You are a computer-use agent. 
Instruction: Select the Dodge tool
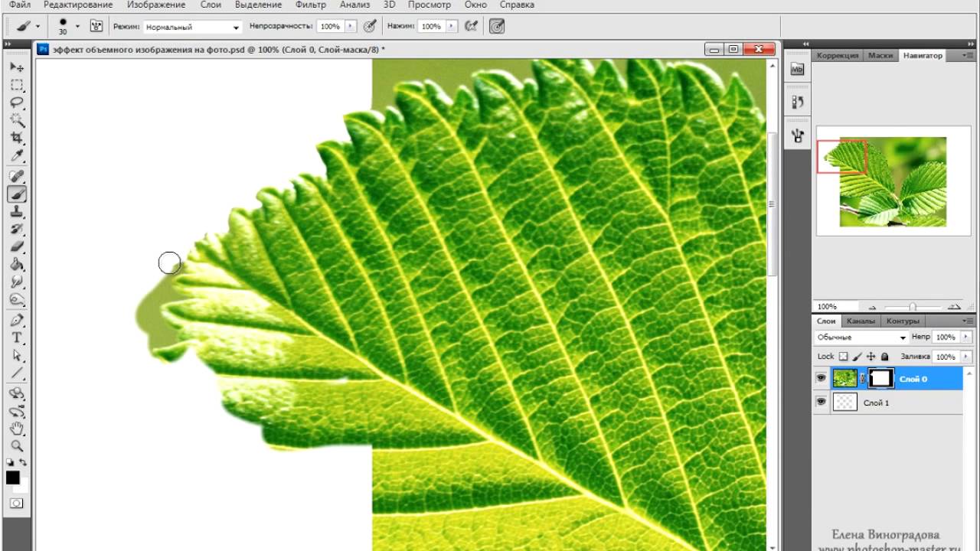point(17,300)
